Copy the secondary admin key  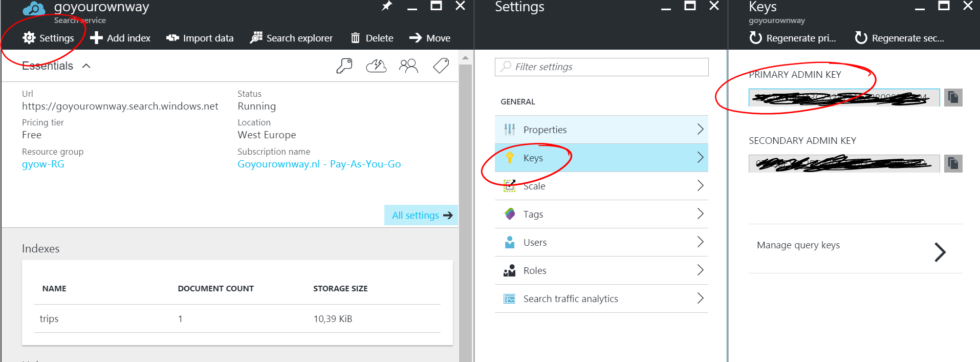coord(953,163)
